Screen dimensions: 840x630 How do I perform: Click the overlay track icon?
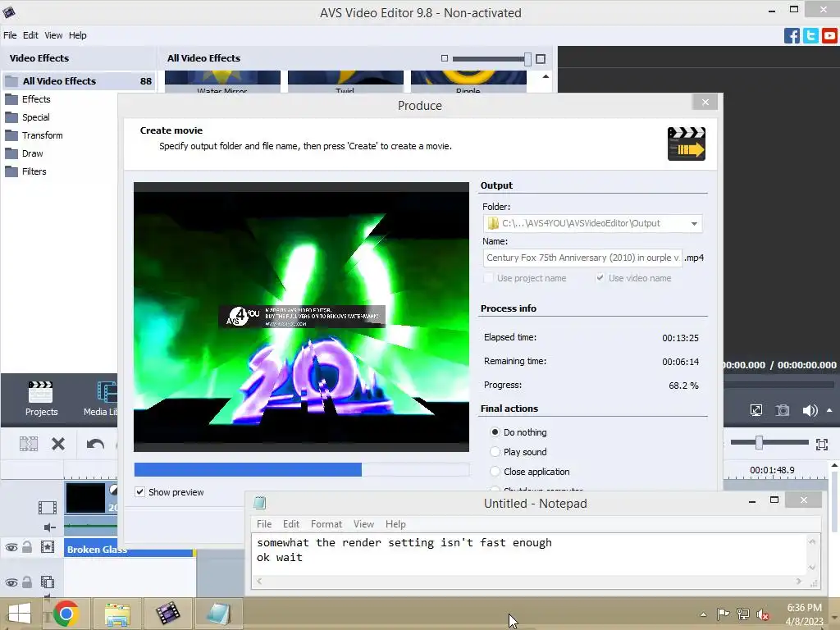tap(48, 582)
